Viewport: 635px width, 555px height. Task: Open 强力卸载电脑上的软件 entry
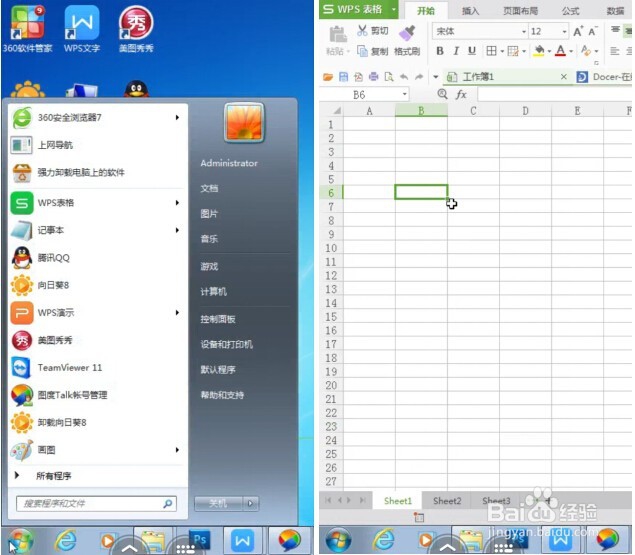tap(96, 173)
